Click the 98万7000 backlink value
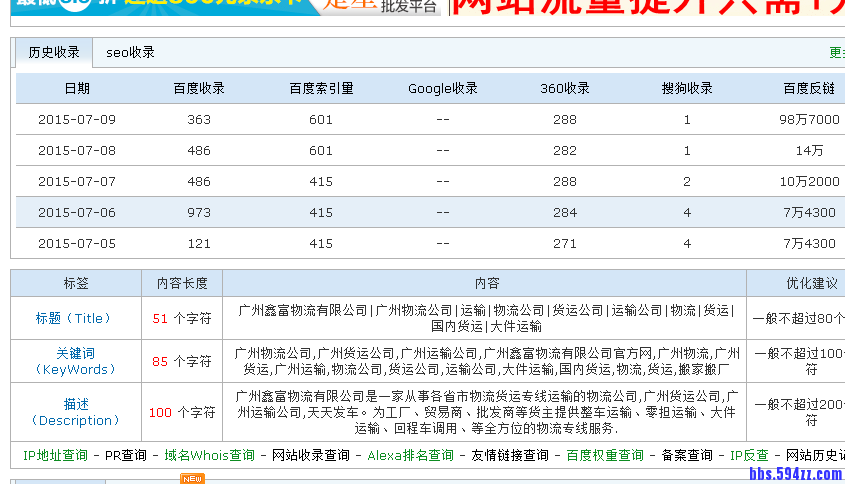Image resolution: width=845 pixels, height=484 pixels. pyautogui.click(x=809, y=120)
